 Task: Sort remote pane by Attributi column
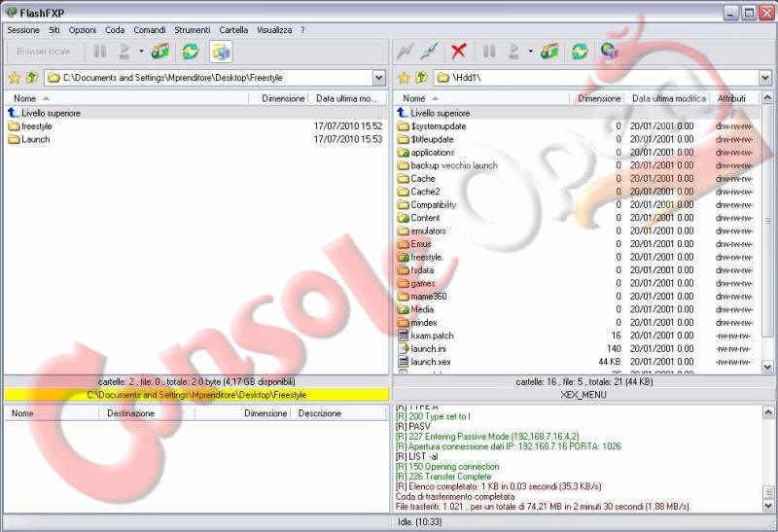coord(735,98)
